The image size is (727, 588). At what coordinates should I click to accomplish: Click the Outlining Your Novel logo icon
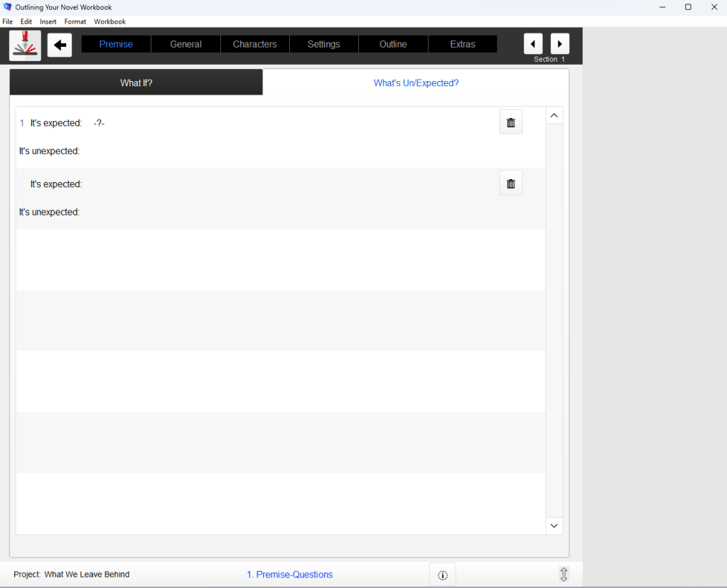(x=25, y=46)
